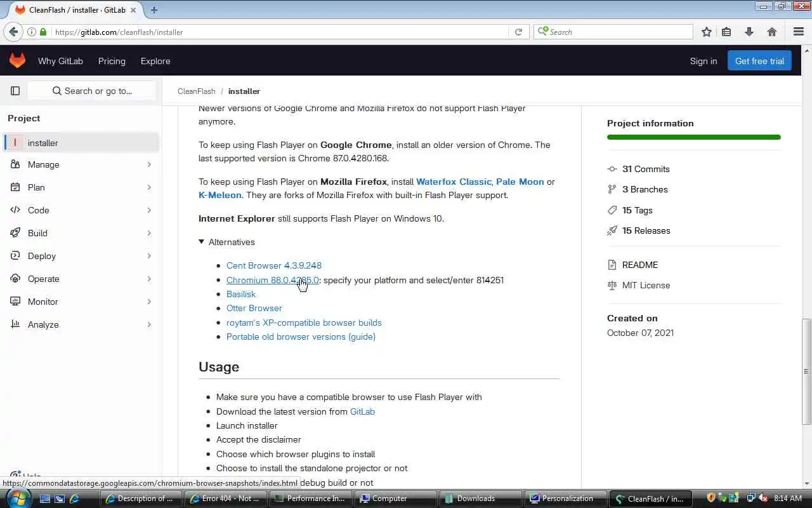Screen dimensions: 812x508
Task: Open a new browser tab
Action: [154, 10]
